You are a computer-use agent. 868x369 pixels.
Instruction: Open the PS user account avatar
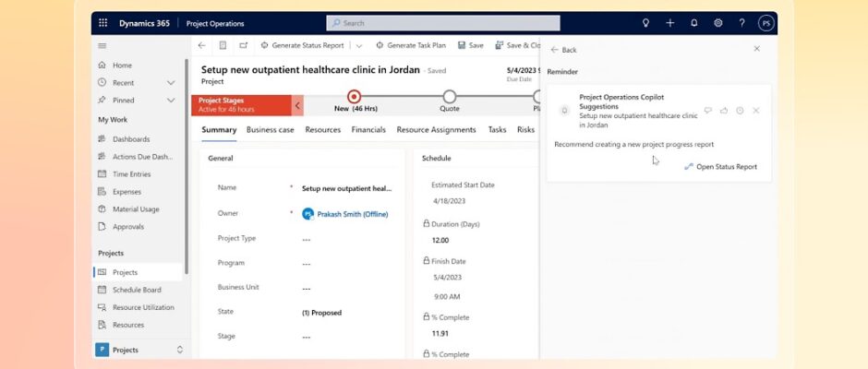(766, 23)
